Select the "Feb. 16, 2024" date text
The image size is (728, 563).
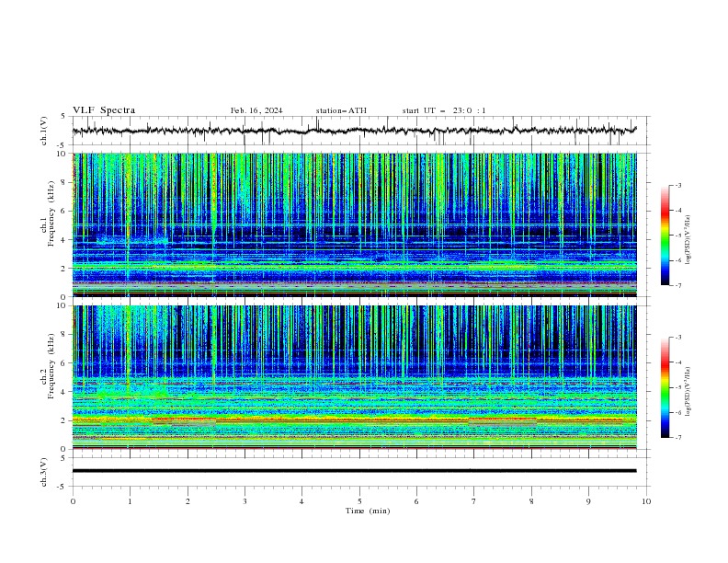click(x=256, y=110)
